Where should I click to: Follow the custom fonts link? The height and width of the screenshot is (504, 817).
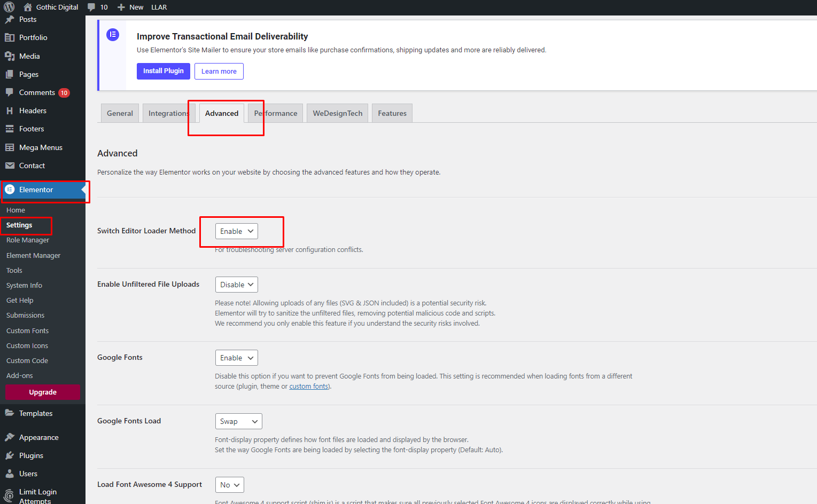coord(309,387)
